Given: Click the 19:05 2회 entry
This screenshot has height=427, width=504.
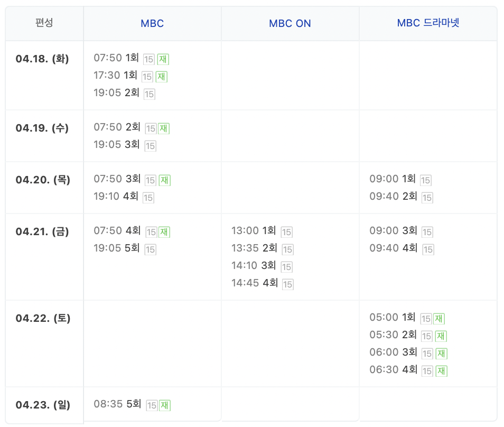Looking at the screenshot, I should pos(116,92).
